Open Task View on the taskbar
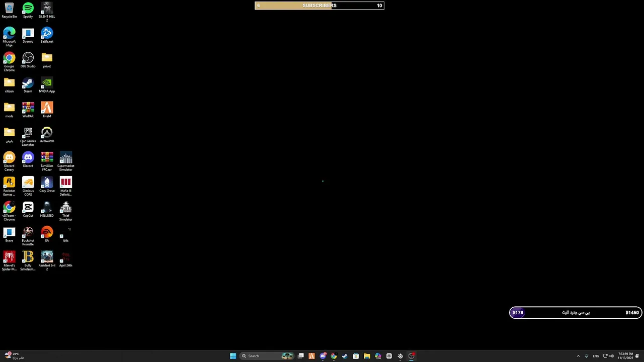644x362 pixels. point(300,356)
